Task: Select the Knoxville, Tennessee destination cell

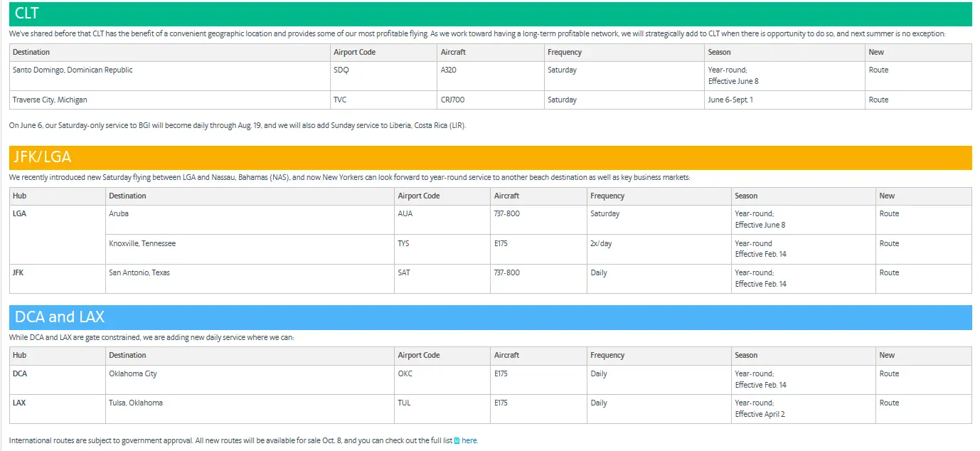Action: (x=142, y=244)
